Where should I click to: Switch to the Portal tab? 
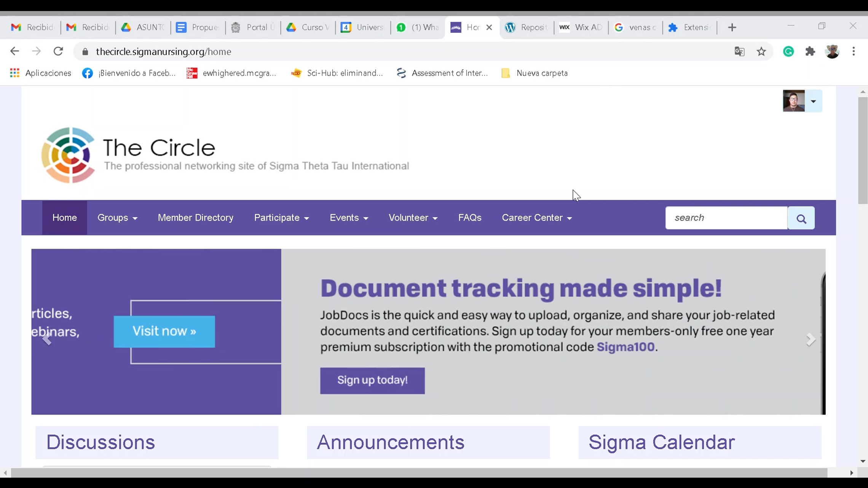(x=252, y=27)
